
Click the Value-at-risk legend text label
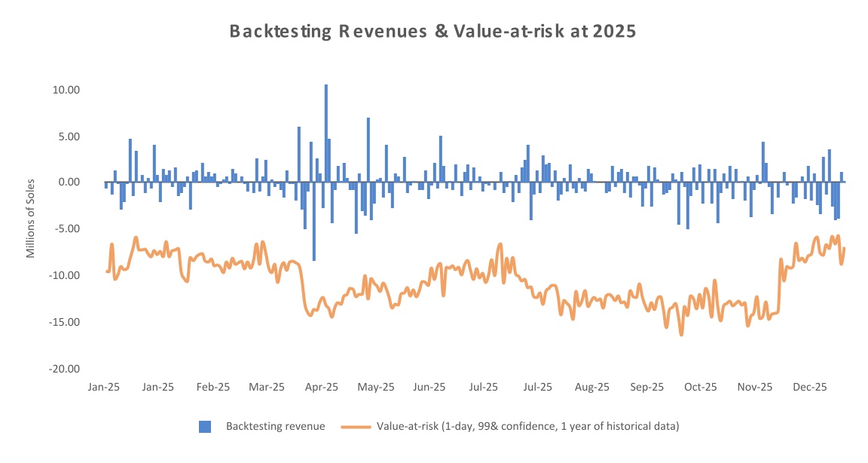(528, 427)
